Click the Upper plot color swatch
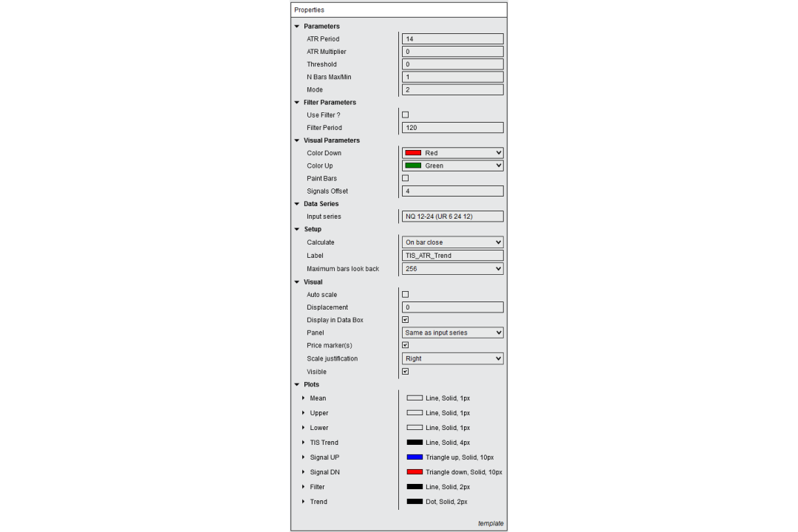Screen dimensions: 798x532 (x=415, y=413)
